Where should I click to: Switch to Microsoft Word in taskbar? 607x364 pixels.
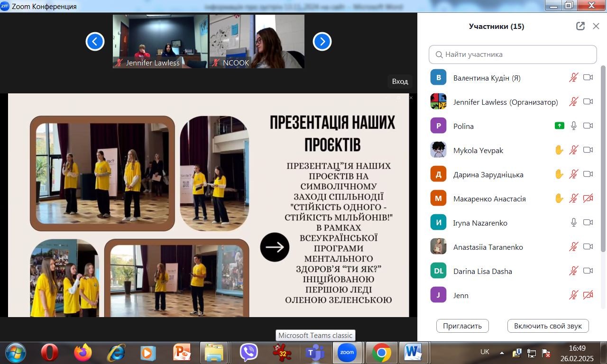click(413, 353)
